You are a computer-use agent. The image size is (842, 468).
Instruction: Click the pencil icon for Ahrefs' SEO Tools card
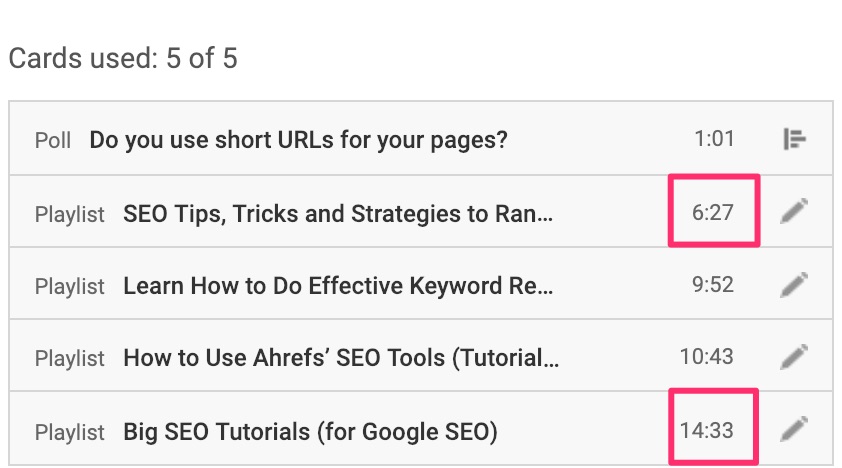pos(794,356)
